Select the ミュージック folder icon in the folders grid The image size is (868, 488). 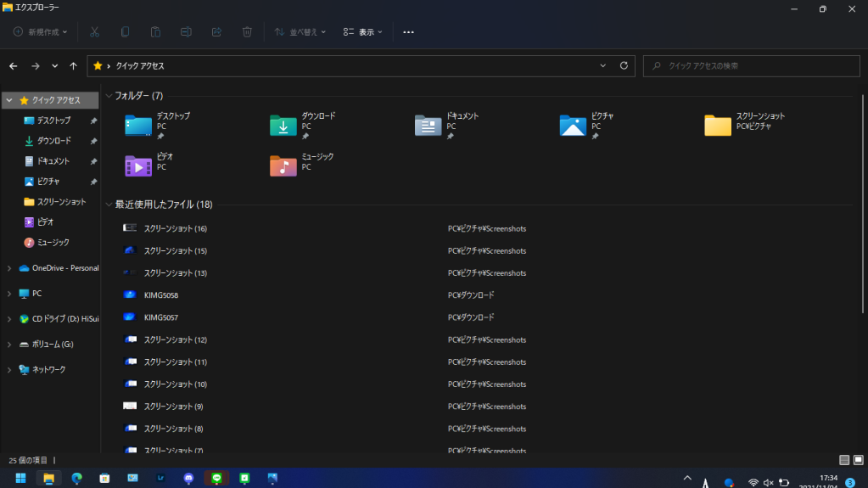pyautogui.click(x=283, y=165)
